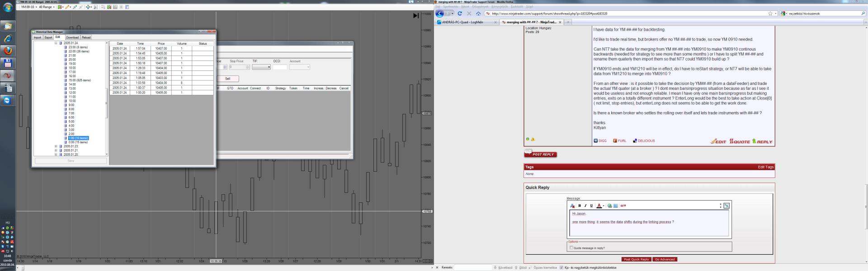Toggle underline in Quick Reply editor

point(591,206)
